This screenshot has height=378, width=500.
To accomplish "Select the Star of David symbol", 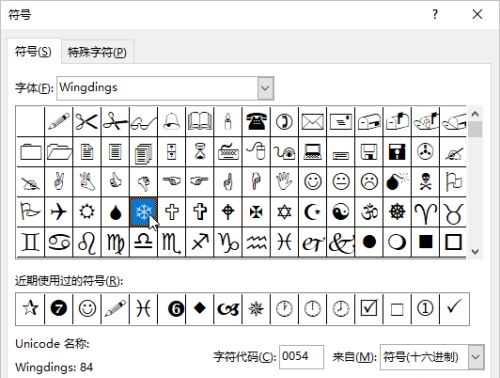I will pos(284,212).
